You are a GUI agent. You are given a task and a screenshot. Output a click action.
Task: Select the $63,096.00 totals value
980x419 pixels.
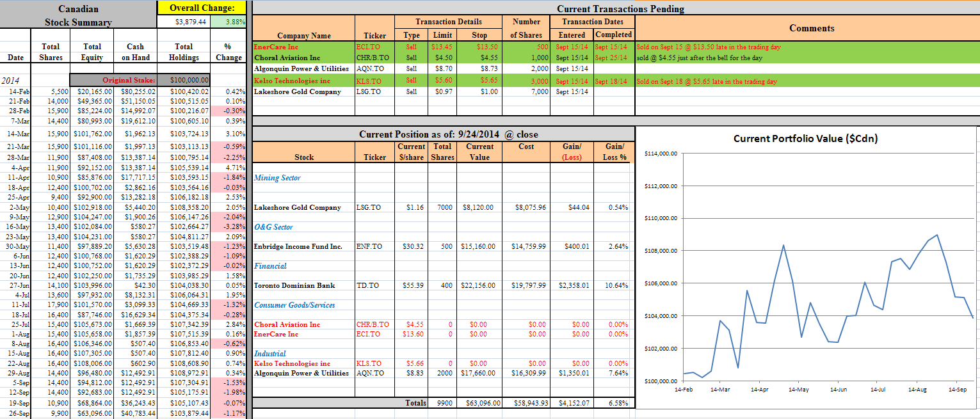(479, 403)
